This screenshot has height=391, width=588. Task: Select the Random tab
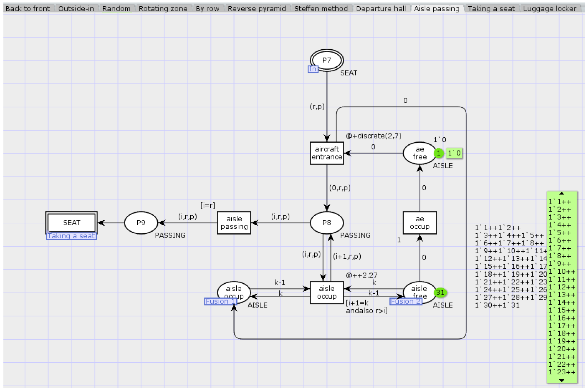[116, 9]
